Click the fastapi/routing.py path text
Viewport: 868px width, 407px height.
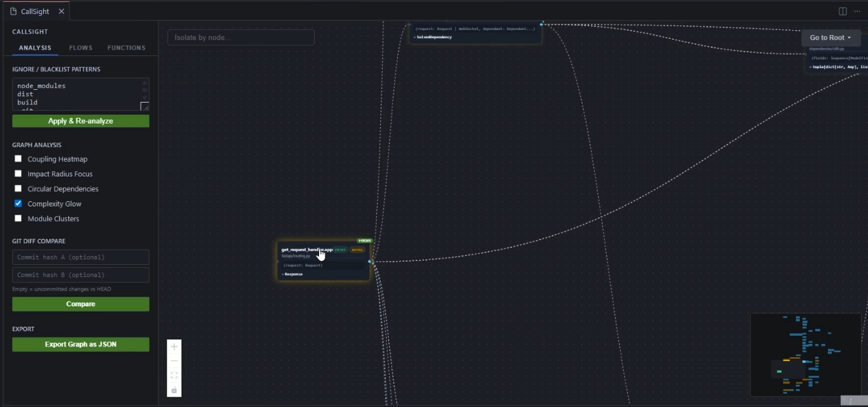(296, 255)
